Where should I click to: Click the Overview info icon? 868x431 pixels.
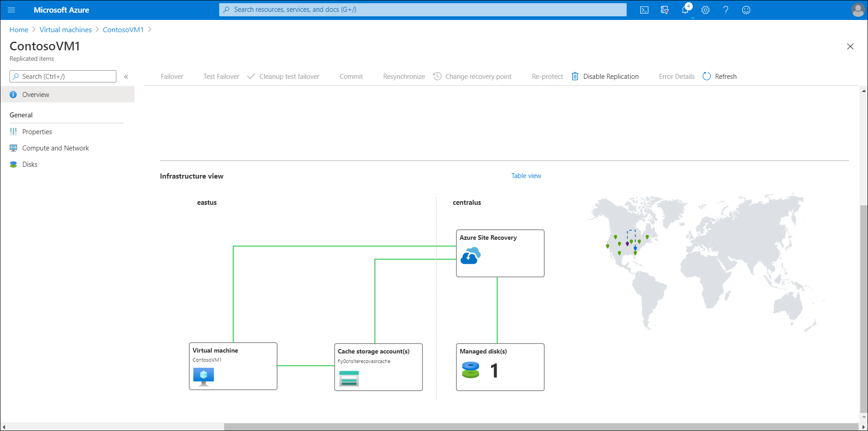tap(13, 95)
